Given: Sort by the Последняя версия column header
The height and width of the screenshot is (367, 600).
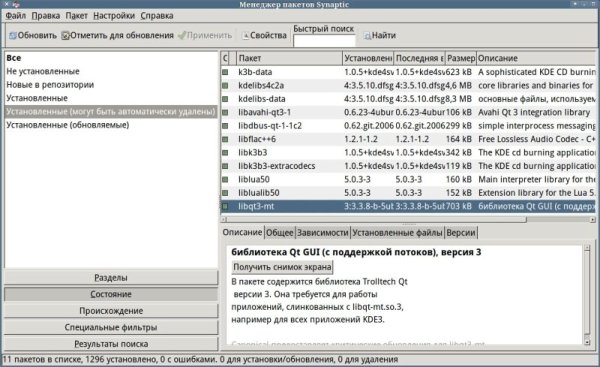Looking at the screenshot, I should tap(419, 58).
